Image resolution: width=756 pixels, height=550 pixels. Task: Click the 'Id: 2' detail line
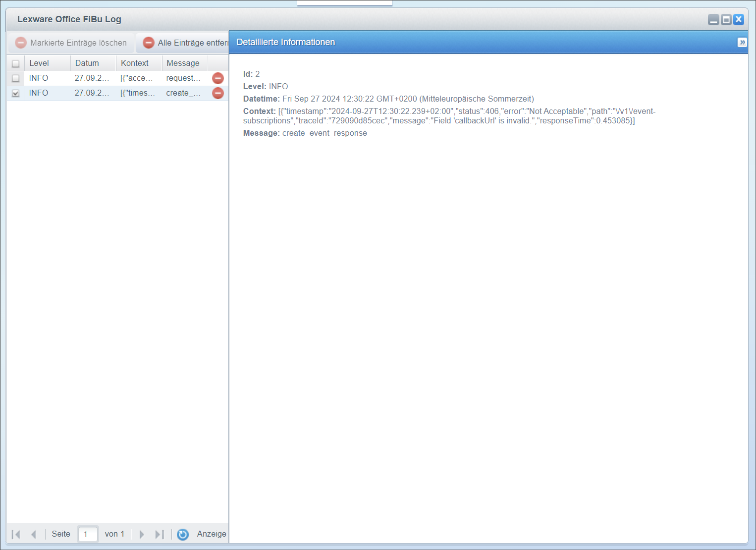point(251,74)
